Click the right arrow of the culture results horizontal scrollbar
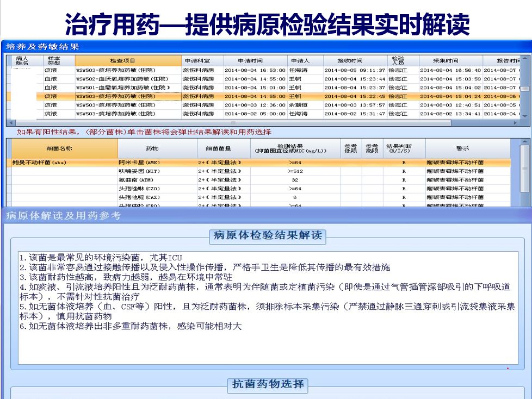This screenshot has height=399, width=532. coord(516,123)
